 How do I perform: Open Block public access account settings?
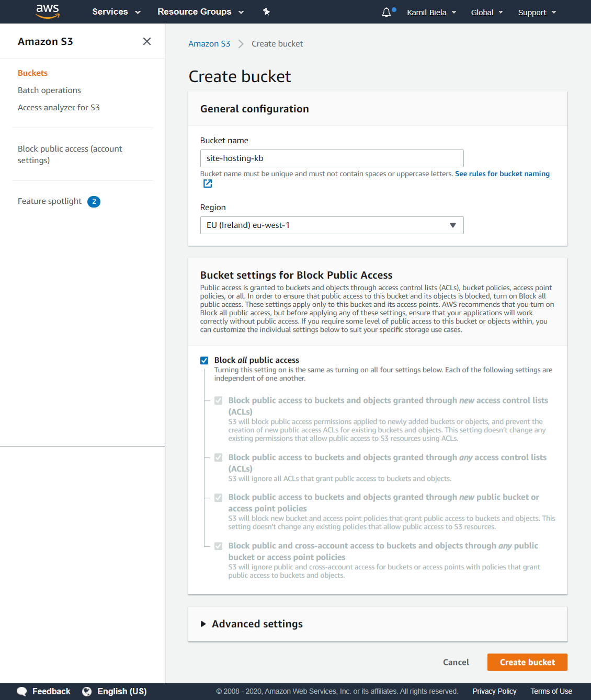[x=70, y=155]
